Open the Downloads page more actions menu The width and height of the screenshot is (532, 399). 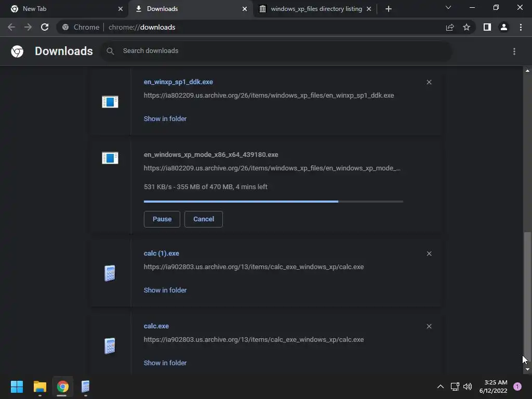[514, 51]
